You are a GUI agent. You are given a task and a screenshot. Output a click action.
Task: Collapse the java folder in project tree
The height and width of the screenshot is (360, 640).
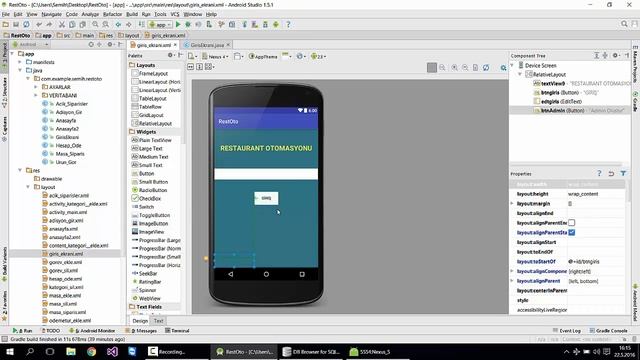[x=20, y=70]
